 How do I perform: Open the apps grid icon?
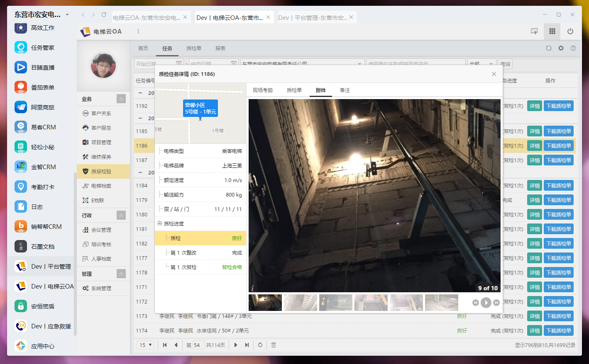(552, 31)
